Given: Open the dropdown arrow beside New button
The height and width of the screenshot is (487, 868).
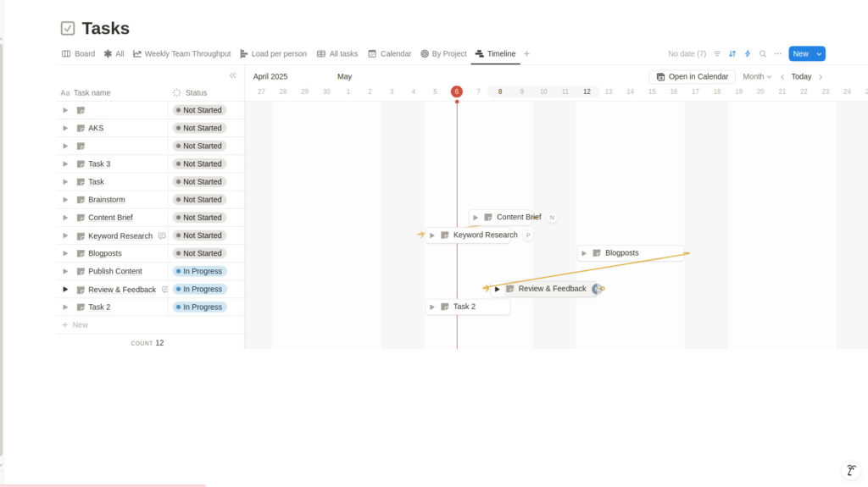Looking at the screenshot, I should (819, 53).
